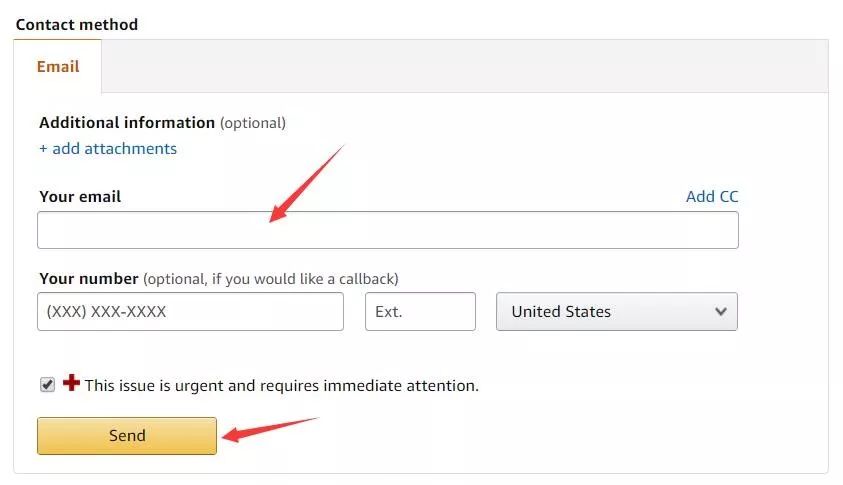Open the United States country dropdown
The width and height of the screenshot is (843, 485).
click(x=617, y=311)
